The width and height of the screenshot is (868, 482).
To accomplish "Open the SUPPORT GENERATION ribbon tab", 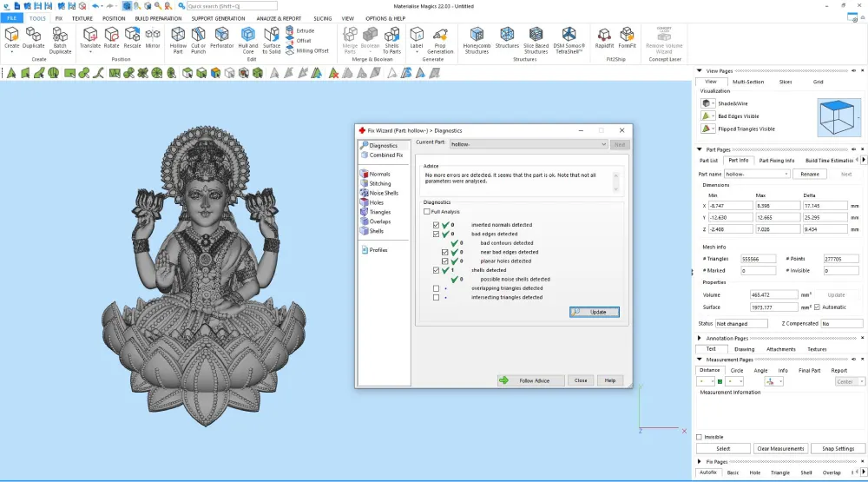I will pyautogui.click(x=218, y=18).
